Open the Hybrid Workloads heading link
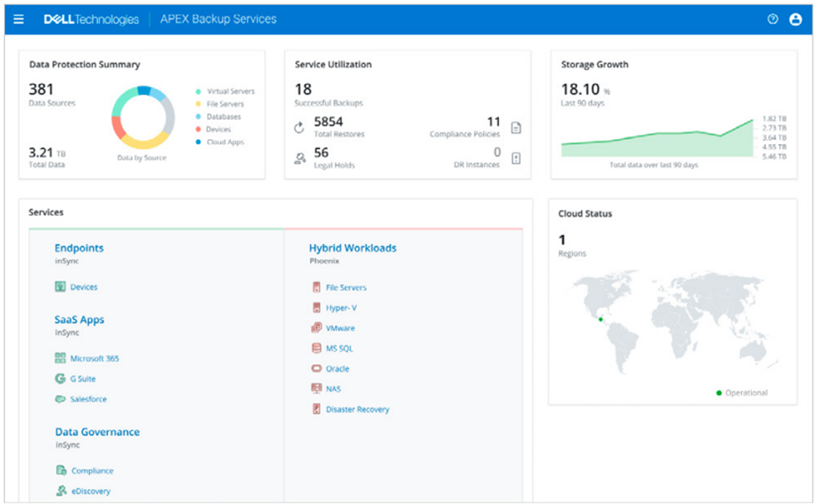The width and height of the screenshot is (822, 504). 352,248
